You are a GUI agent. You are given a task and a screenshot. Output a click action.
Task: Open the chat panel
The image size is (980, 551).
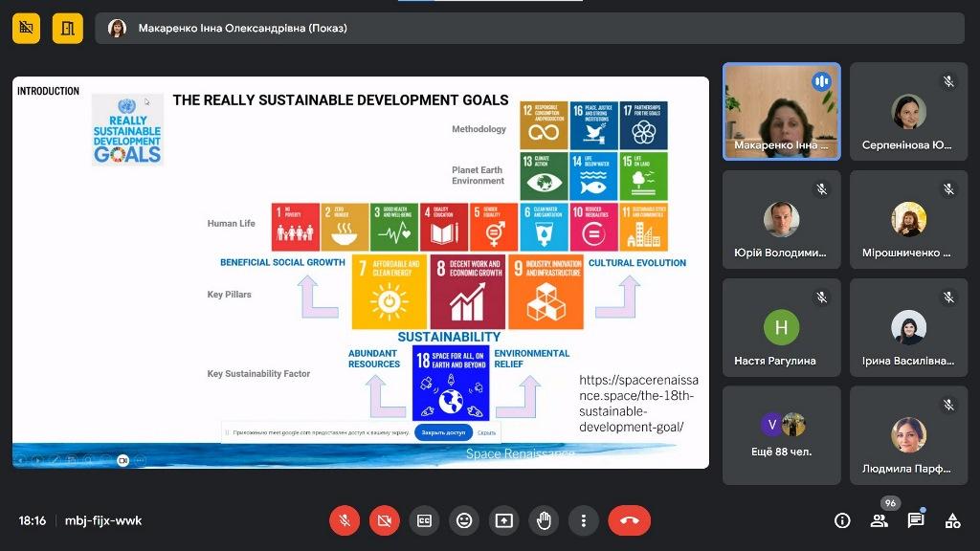pyautogui.click(x=916, y=520)
